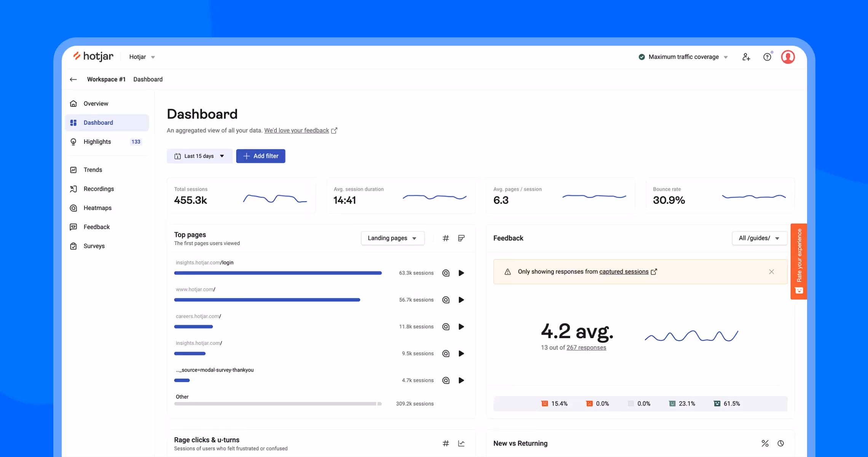The image size is (868, 457).
Task: Click the sessions bar for careers.hotjar.com/
Action: tap(193, 326)
